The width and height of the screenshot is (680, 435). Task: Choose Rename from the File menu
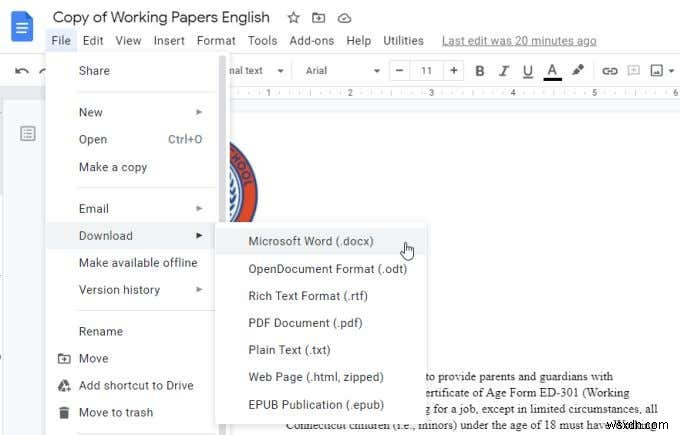[133, 332]
